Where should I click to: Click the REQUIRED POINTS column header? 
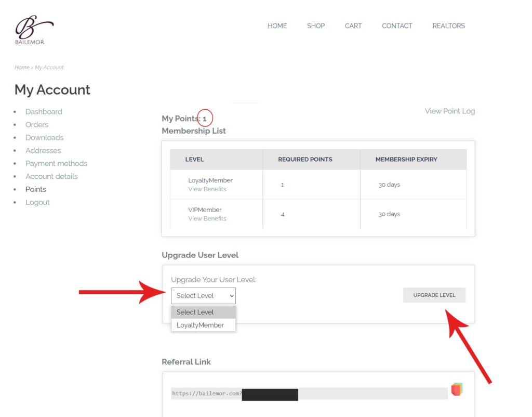pos(305,159)
